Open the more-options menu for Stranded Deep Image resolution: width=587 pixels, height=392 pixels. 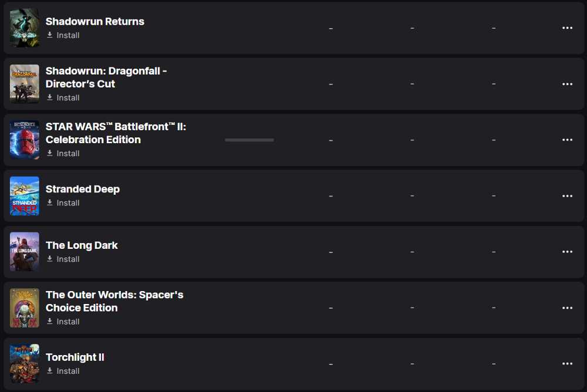coord(567,196)
